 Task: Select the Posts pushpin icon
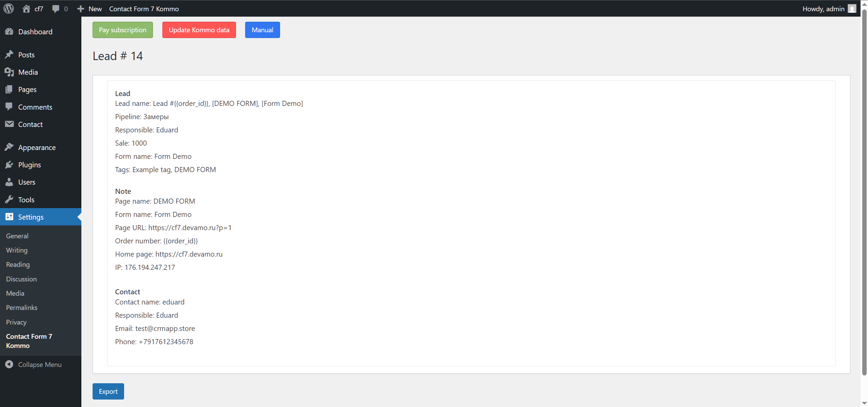(9, 54)
